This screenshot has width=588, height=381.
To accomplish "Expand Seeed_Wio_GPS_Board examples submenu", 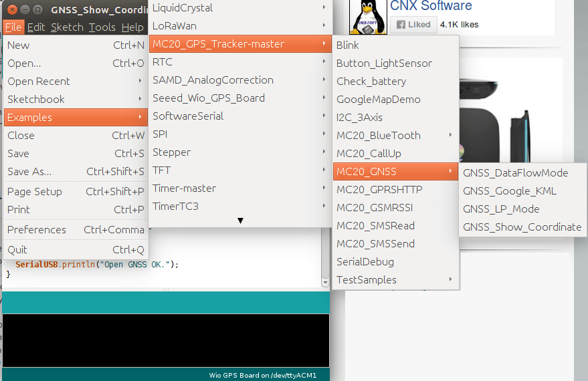I will 240,98.
